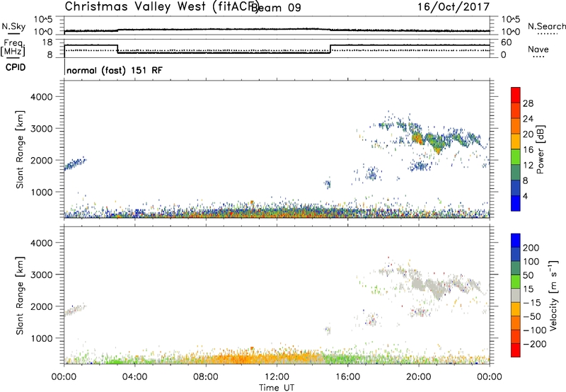This screenshot has width=566, height=392.
Task: Click the yellow 16-20 dB Power swatch
Action: point(516,142)
